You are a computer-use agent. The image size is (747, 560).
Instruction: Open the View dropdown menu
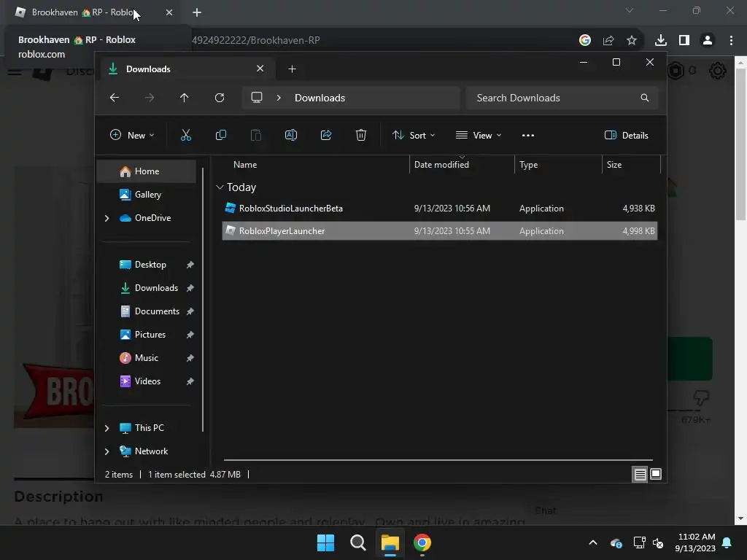[479, 135]
